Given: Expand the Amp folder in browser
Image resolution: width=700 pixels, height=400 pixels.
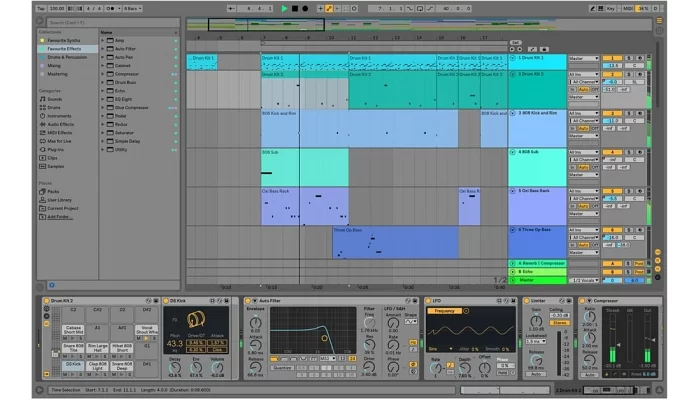Looking at the screenshot, I should point(103,40).
